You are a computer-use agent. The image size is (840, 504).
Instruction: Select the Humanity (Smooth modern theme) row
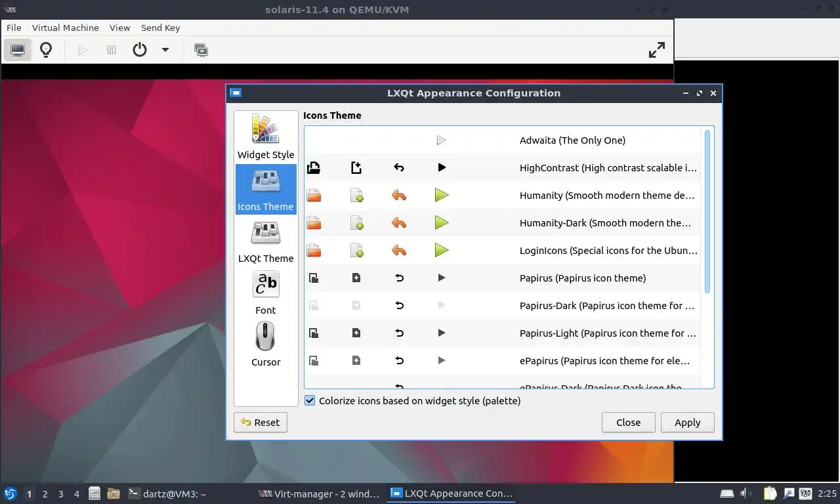[503, 196]
